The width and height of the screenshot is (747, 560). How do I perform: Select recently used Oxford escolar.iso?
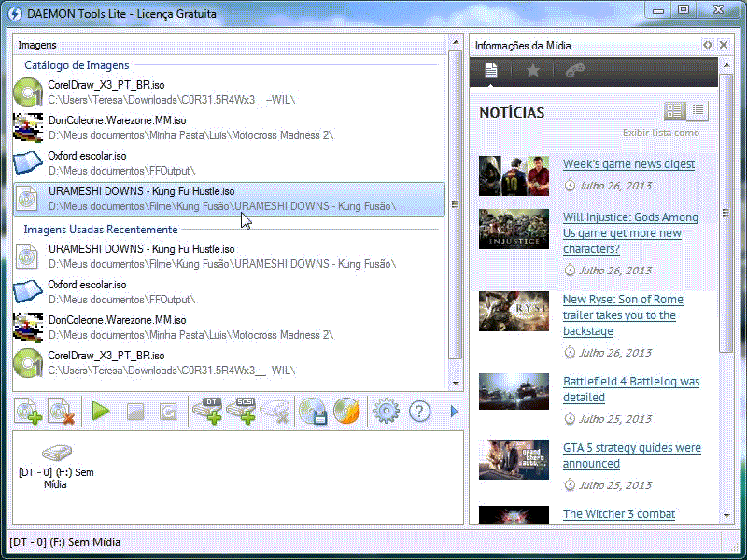[x=229, y=291]
